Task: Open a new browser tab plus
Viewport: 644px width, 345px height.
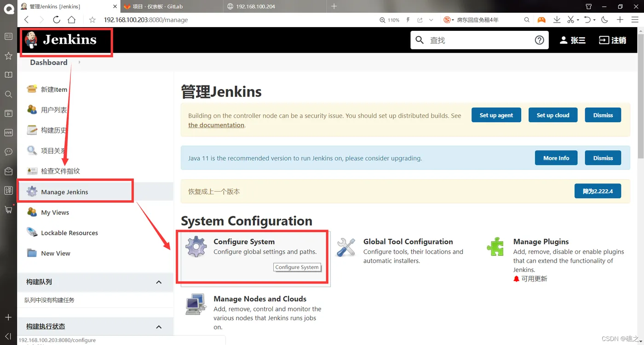Action: coord(334,6)
